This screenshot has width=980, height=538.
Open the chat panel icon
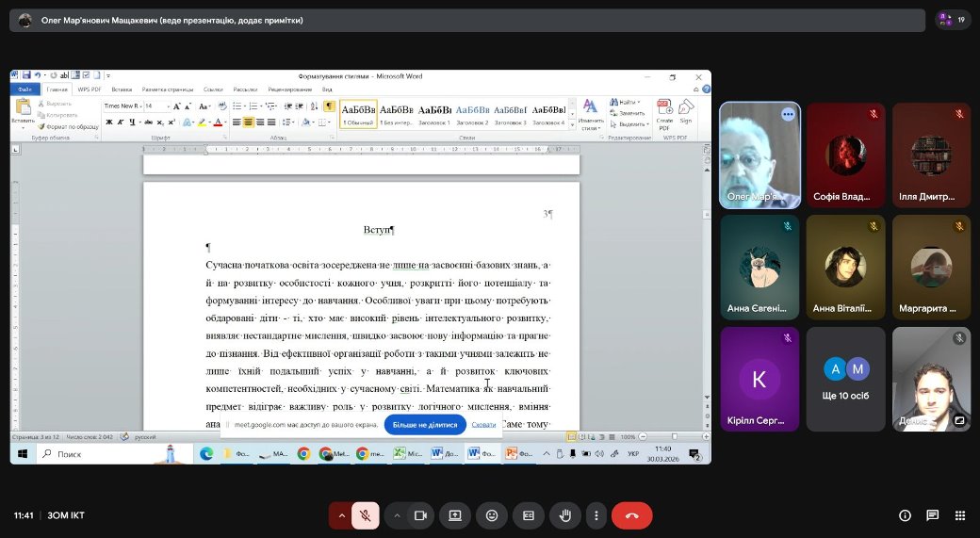[932, 515]
